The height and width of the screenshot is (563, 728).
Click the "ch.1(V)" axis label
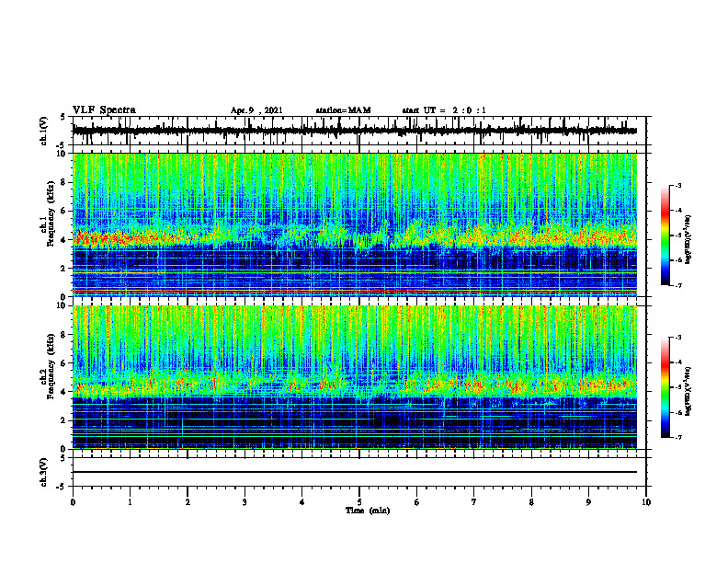[43, 131]
